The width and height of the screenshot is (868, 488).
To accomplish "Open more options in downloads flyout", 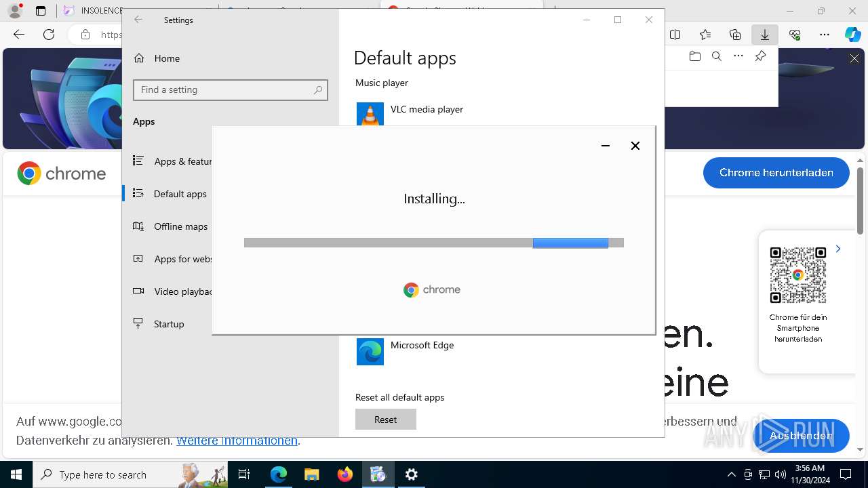I will click(x=738, y=56).
